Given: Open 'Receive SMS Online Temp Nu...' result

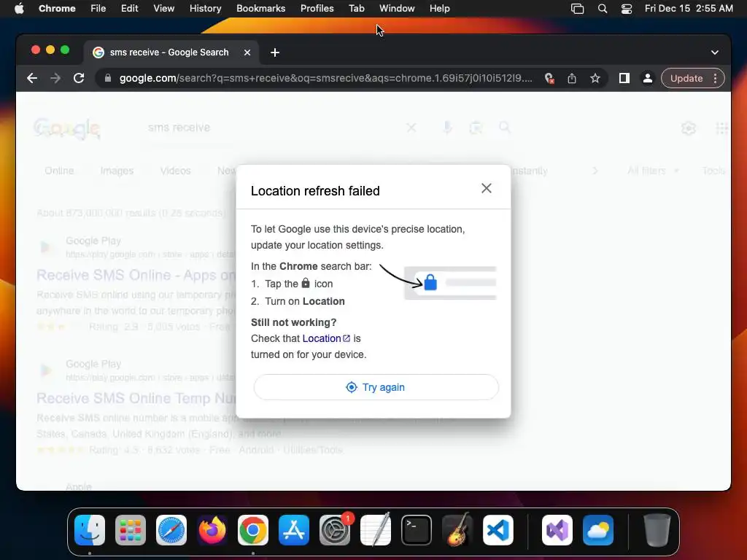Looking at the screenshot, I should tap(136, 398).
